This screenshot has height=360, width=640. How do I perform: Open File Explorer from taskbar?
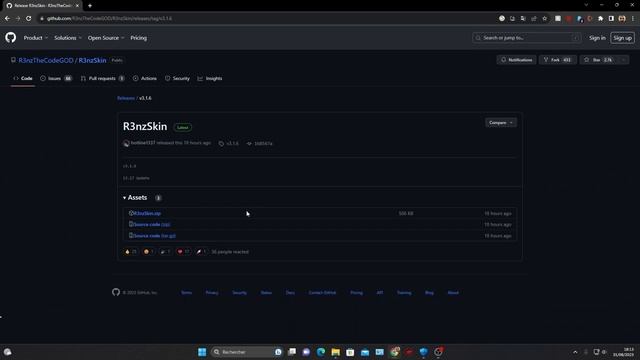336,352
